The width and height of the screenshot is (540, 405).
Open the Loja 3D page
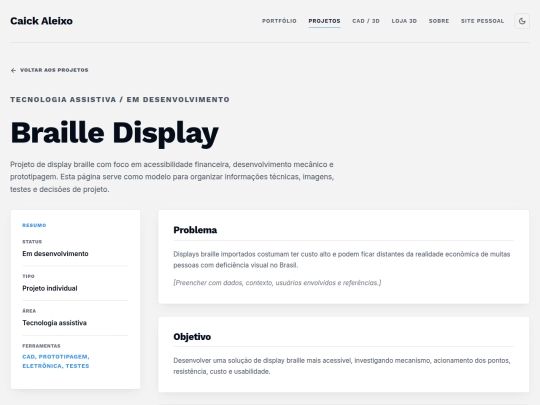click(x=404, y=21)
